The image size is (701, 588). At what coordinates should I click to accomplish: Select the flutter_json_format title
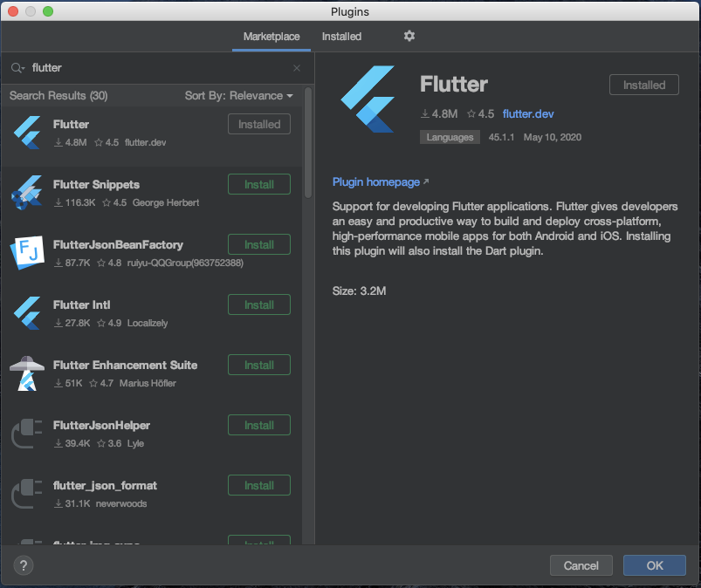[105, 486]
